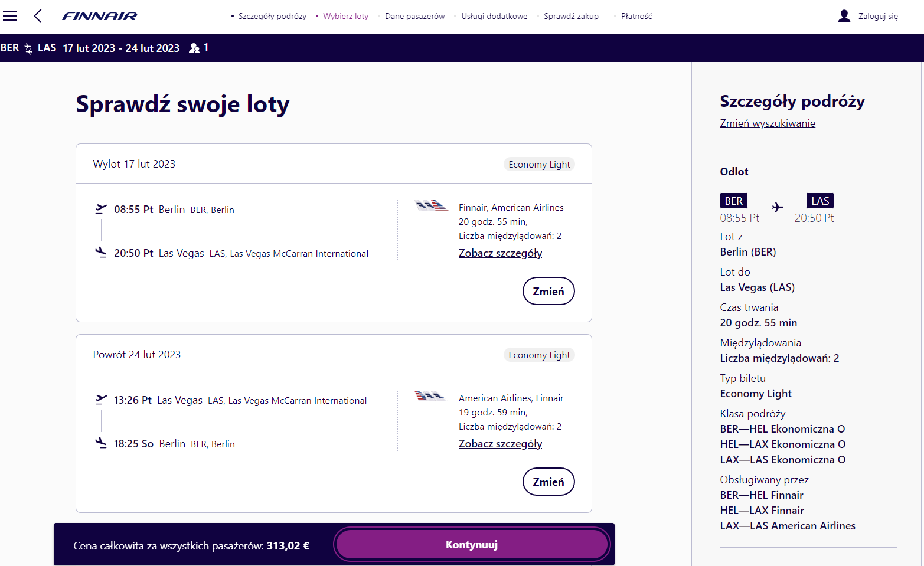The width and height of the screenshot is (924, 566).
Task: Click 'BER—HEL Ekonomiczna O' line
Action: point(783,429)
